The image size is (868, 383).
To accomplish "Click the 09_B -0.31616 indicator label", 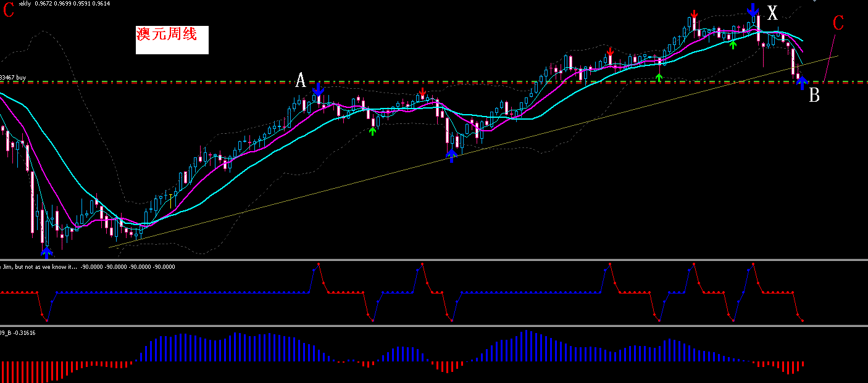I will [x=18, y=333].
